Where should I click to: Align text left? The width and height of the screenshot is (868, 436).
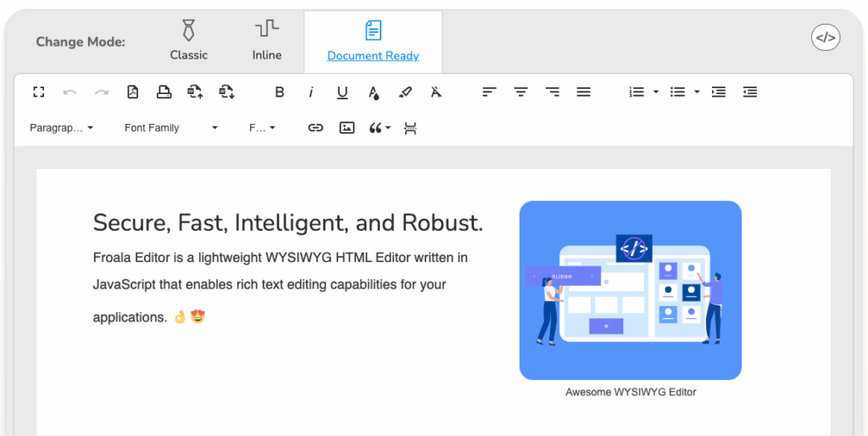coord(489,92)
